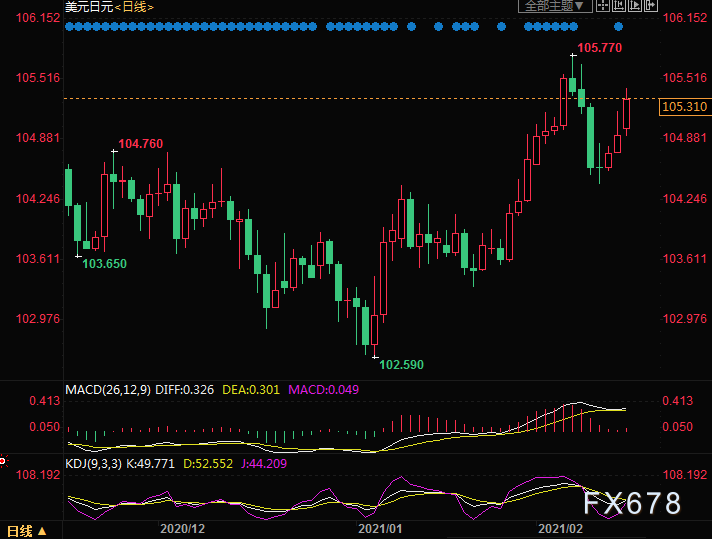Viewport: 712px width, 539px height.
Task: Click the play-forward chart replay icon
Action: pos(635,5)
